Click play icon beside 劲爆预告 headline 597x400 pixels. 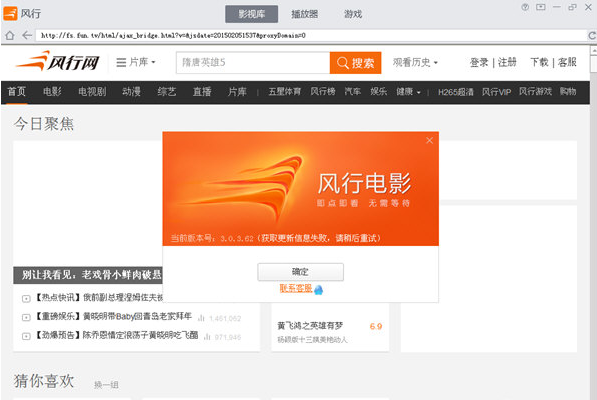pyautogui.click(x=26, y=336)
